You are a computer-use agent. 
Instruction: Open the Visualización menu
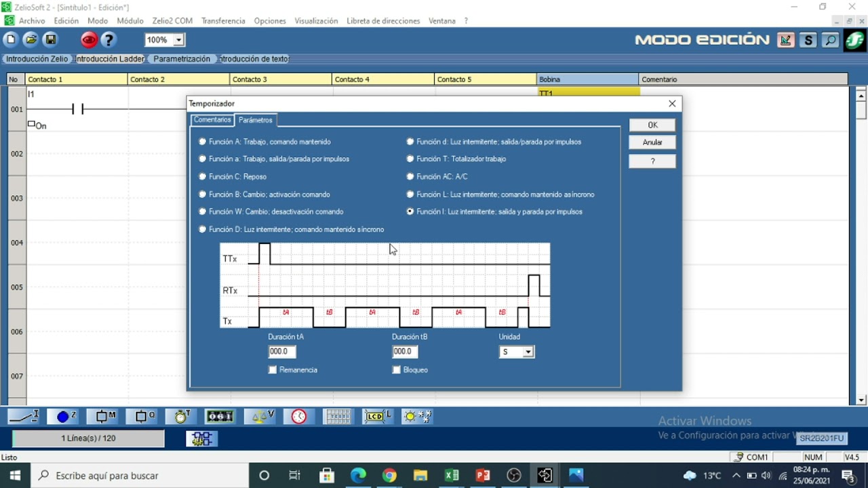(316, 21)
